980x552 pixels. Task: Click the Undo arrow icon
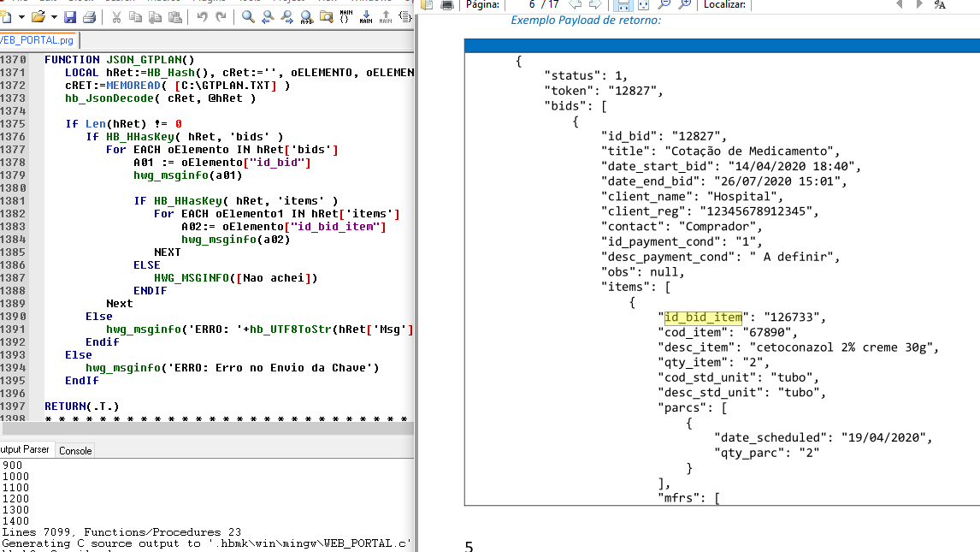tap(202, 17)
